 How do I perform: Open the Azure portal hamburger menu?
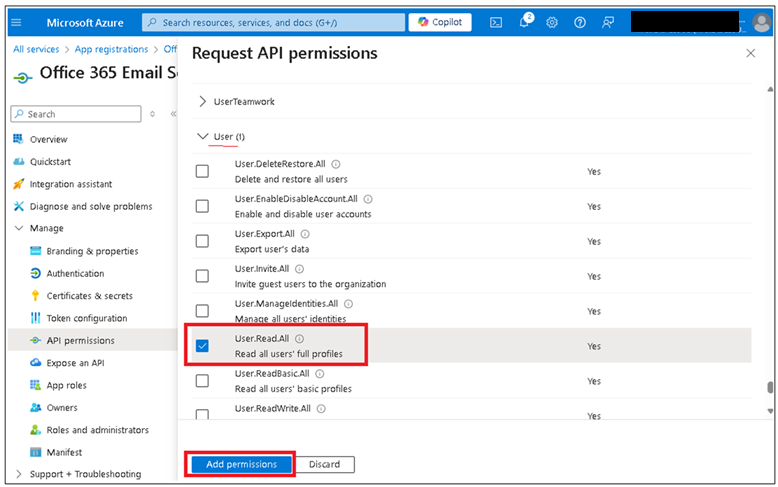(16, 22)
